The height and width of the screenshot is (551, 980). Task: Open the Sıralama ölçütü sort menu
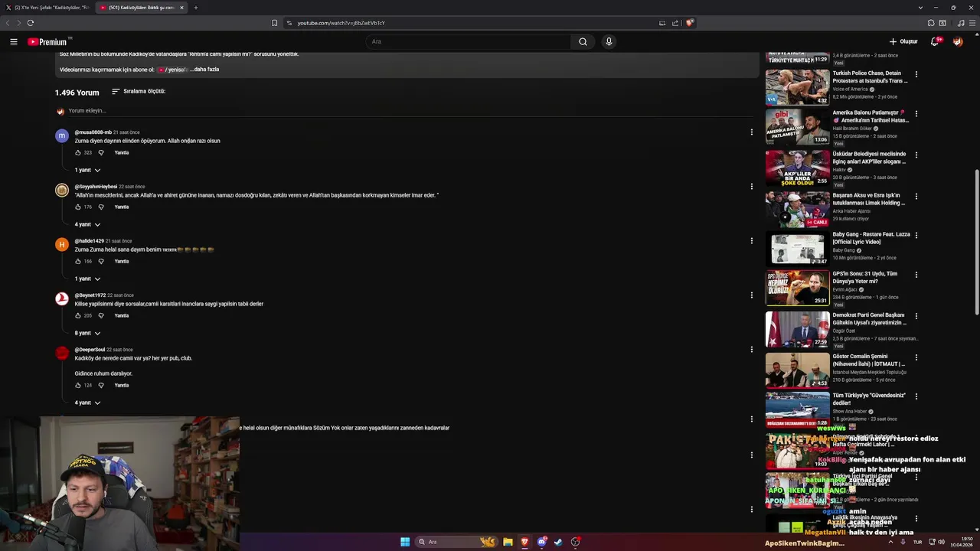click(139, 91)
